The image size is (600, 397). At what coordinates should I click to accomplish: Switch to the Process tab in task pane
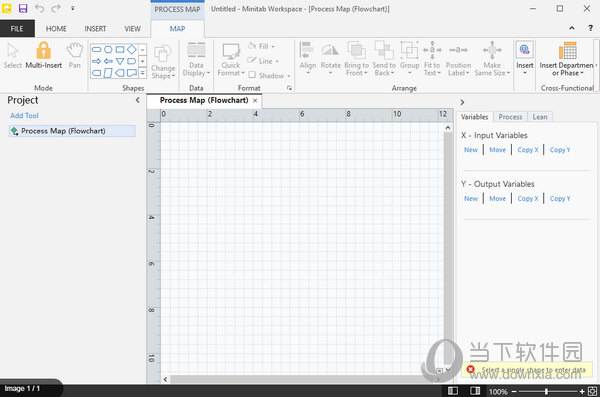click(510, 117)
